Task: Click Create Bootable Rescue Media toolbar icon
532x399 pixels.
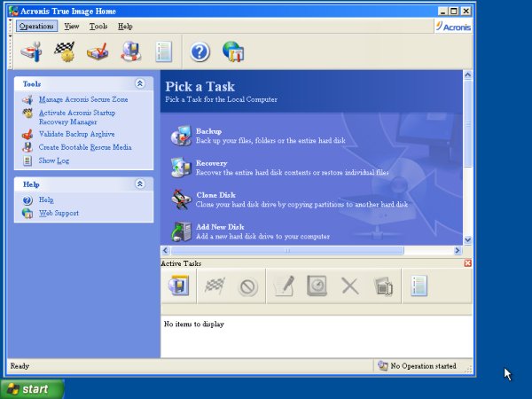Action: [131, 52]
